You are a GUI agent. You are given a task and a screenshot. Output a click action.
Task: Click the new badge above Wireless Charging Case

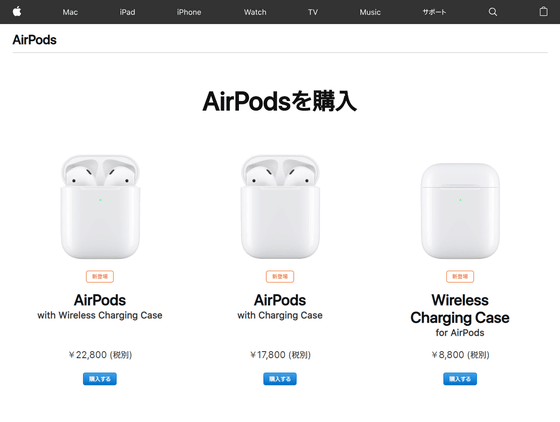pyautogui.click(x=460, y=276)
